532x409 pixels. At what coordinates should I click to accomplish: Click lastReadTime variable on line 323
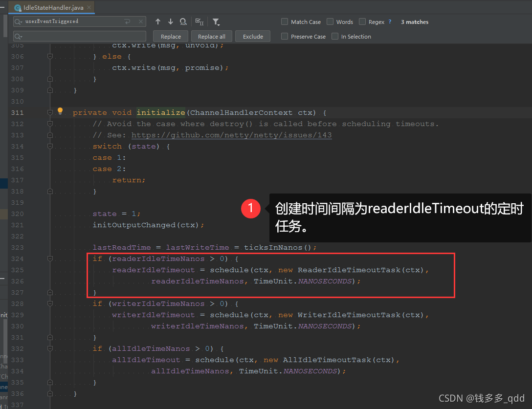click(121, 248)
